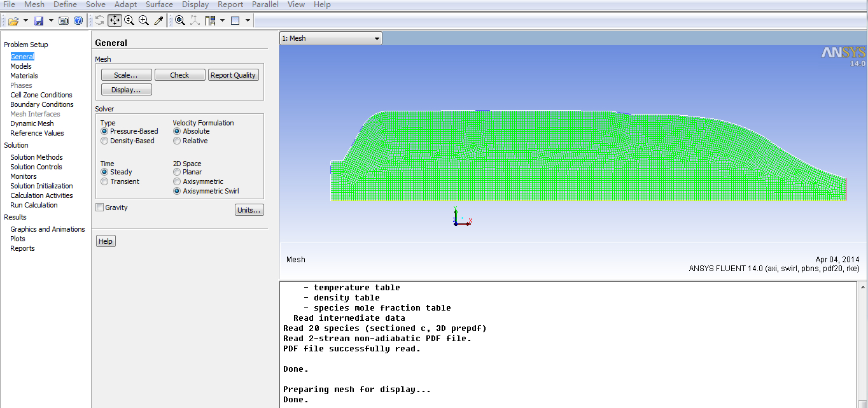Select Transient time option
The height and width of the screenshot is (408, 868).
tap(104, 181)
